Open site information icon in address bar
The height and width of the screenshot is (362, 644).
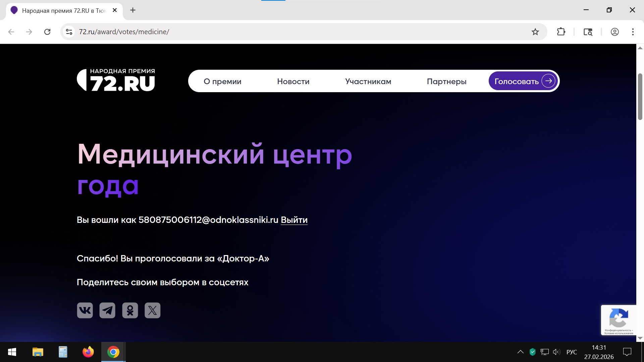69,32
